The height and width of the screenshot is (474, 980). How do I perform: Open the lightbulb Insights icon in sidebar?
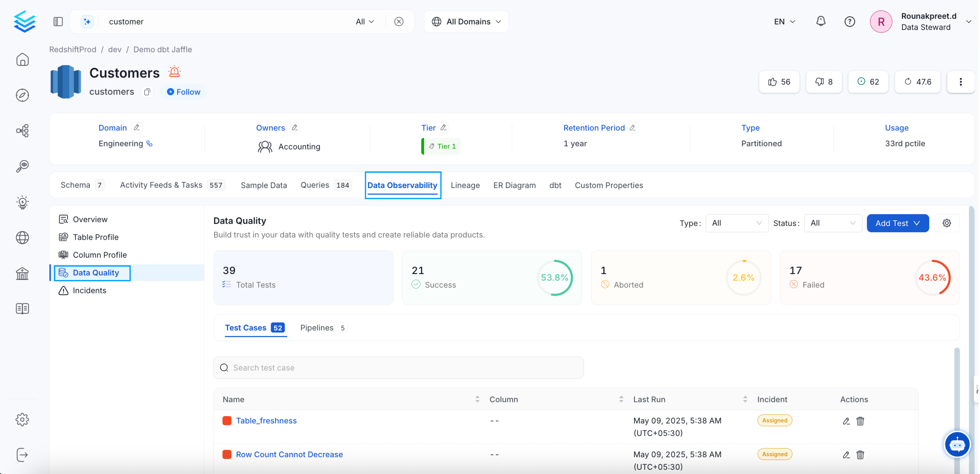click(22, 202)
